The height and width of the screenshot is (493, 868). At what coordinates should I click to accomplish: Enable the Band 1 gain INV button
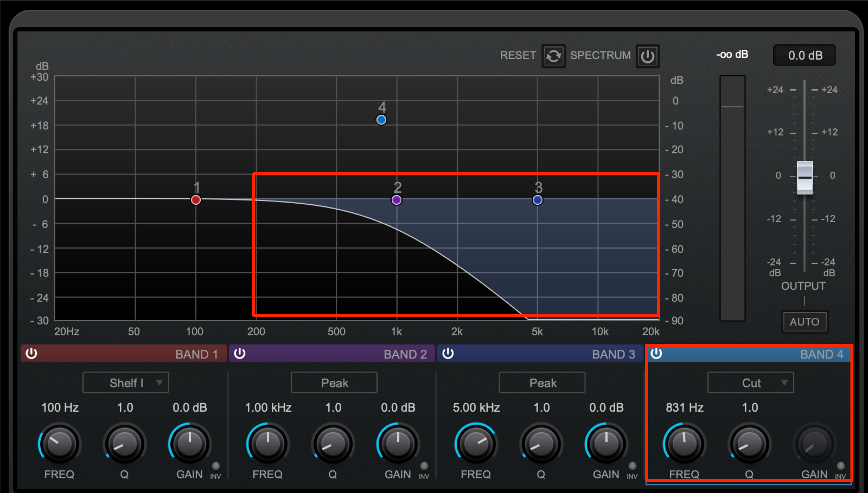[x=215, y=465]
